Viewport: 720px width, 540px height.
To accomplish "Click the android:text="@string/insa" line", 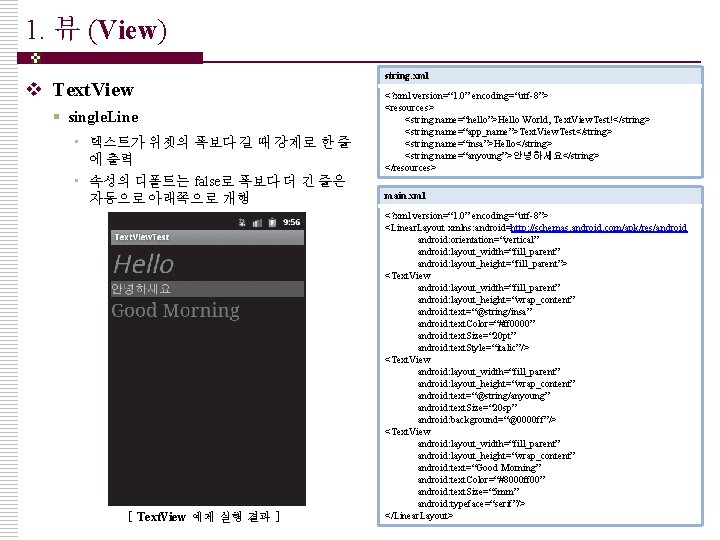I will [x=475, y=312].
